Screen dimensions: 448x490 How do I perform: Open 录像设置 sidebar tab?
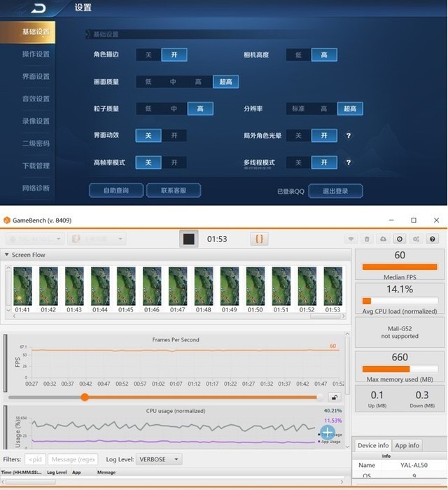click(x=36, y=121)
